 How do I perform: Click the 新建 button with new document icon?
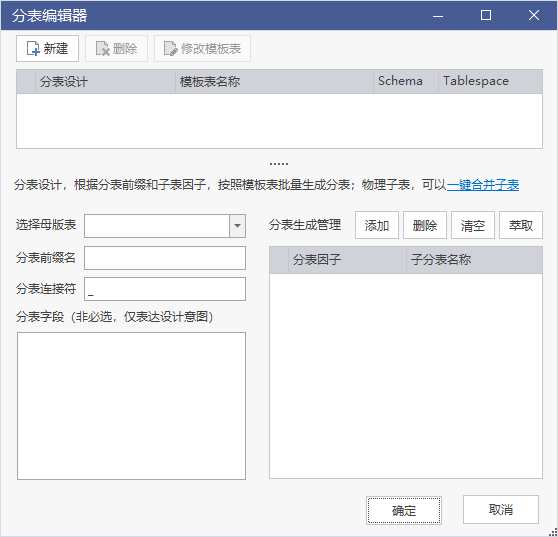pos(47,48)
